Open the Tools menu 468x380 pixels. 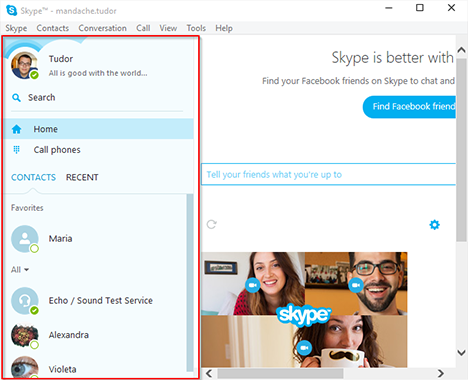click(x=196, y=28)
